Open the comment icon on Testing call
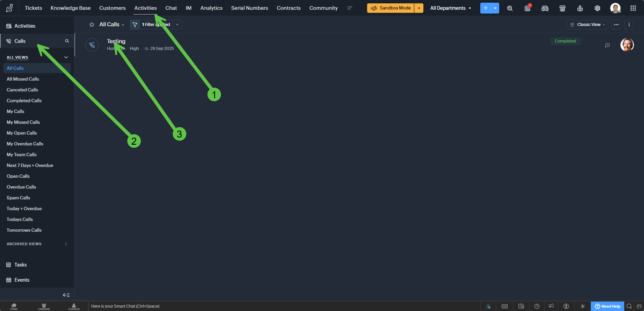The height and width of the screenshot is (311, 644). [x=607, y=45]
